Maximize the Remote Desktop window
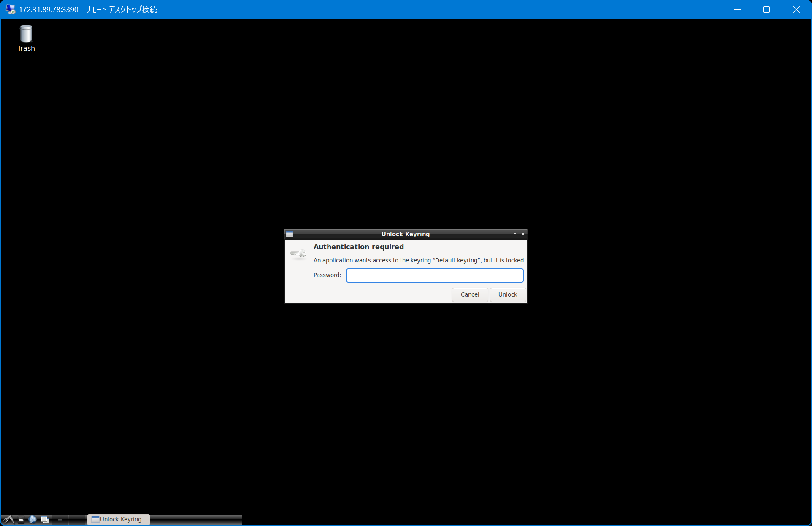The width and height of the screenshot is (812, 526). (x=767, y=9)
